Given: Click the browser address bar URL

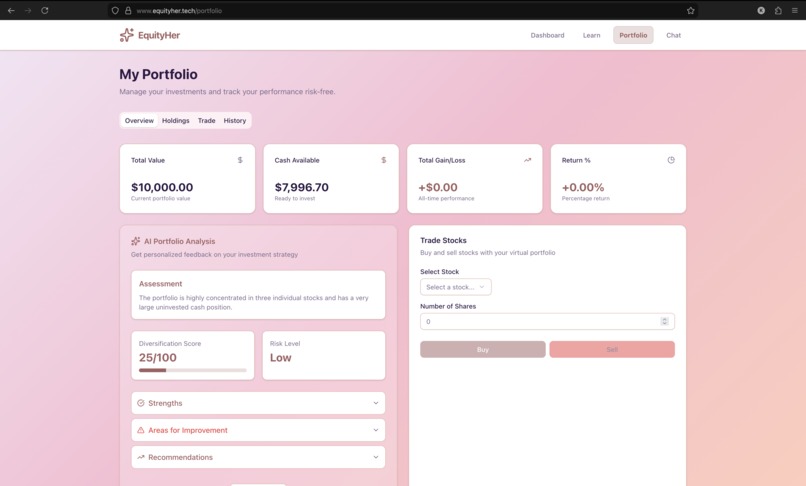Looking at the screenshot, I should (179, 11).
